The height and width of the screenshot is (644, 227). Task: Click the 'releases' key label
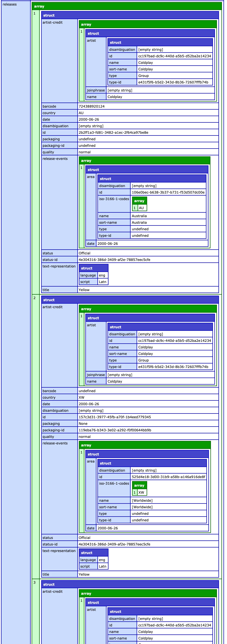pos(10,4)
